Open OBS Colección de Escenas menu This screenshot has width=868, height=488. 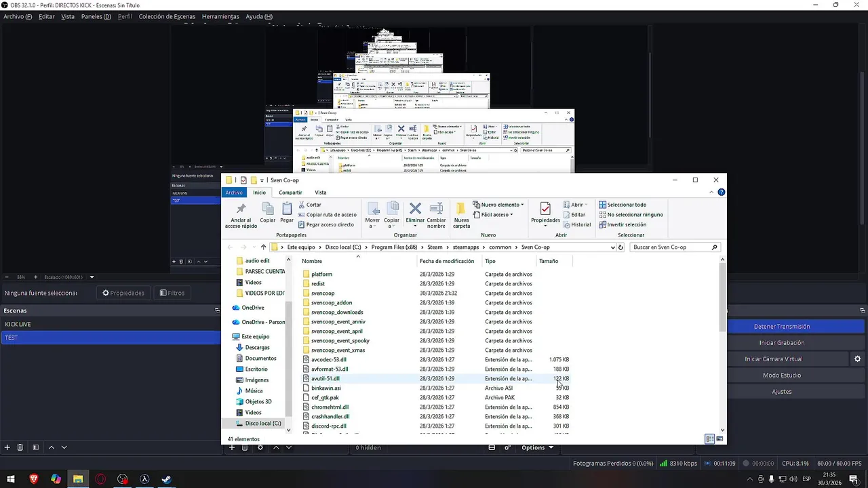click(167, 16)
